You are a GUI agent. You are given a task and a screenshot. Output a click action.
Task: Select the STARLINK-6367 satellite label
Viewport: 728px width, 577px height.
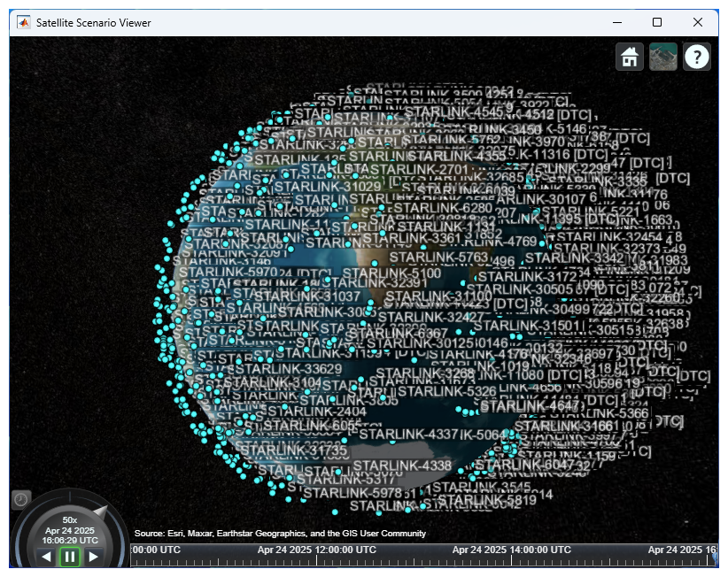(x=398, y=334)
